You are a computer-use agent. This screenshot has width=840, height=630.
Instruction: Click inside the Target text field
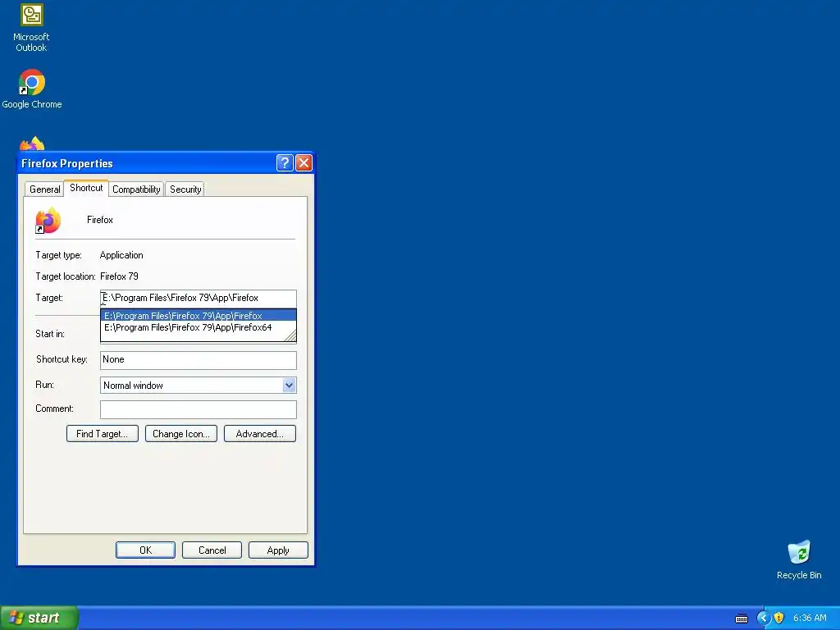point(199,298)
